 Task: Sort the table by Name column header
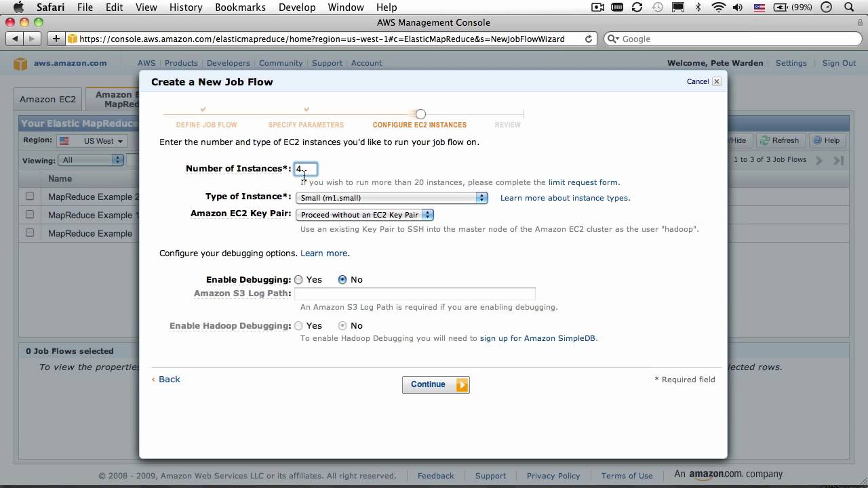coord(60,179)
